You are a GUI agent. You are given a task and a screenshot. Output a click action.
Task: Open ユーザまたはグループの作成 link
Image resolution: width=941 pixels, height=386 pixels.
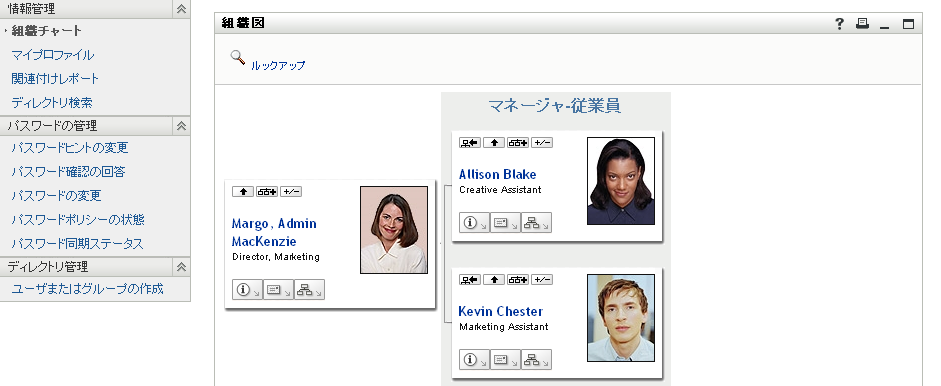tap(88, 289)
